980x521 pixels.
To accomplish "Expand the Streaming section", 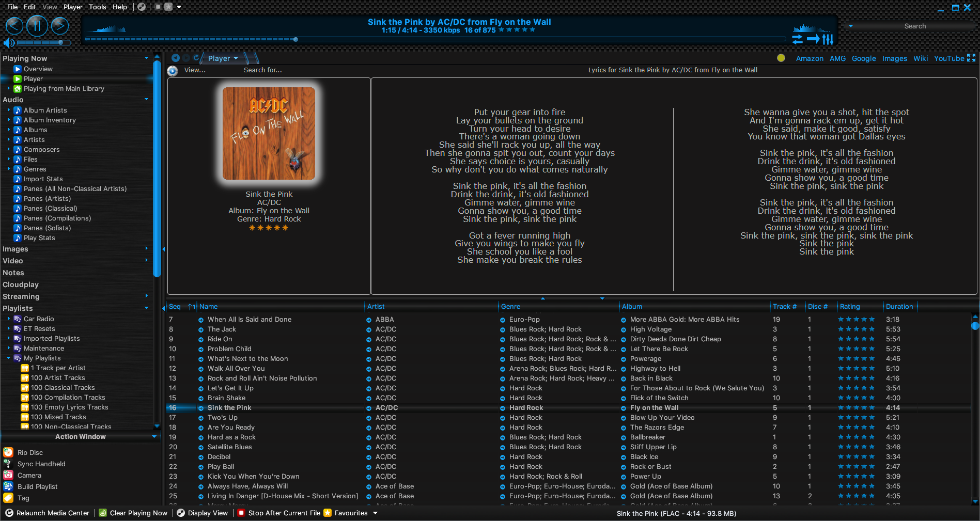I will point(146,296).
